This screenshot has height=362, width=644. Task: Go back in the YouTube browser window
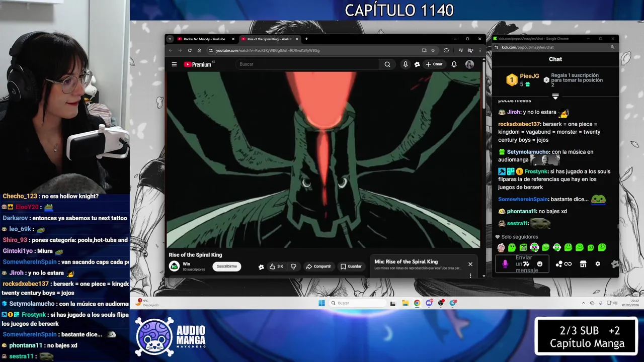click(171, 50)
